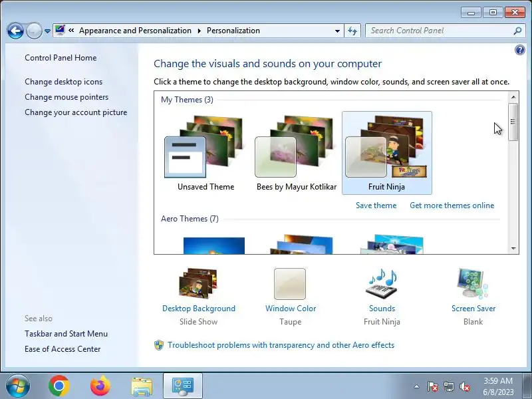Click the Save theme link

(x=376, y=205)
